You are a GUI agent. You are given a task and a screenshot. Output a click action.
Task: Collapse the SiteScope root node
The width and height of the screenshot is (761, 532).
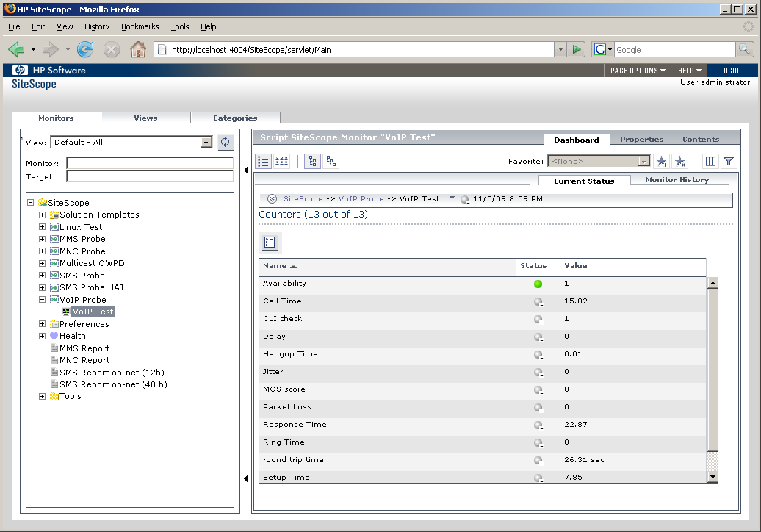[30, 202]
